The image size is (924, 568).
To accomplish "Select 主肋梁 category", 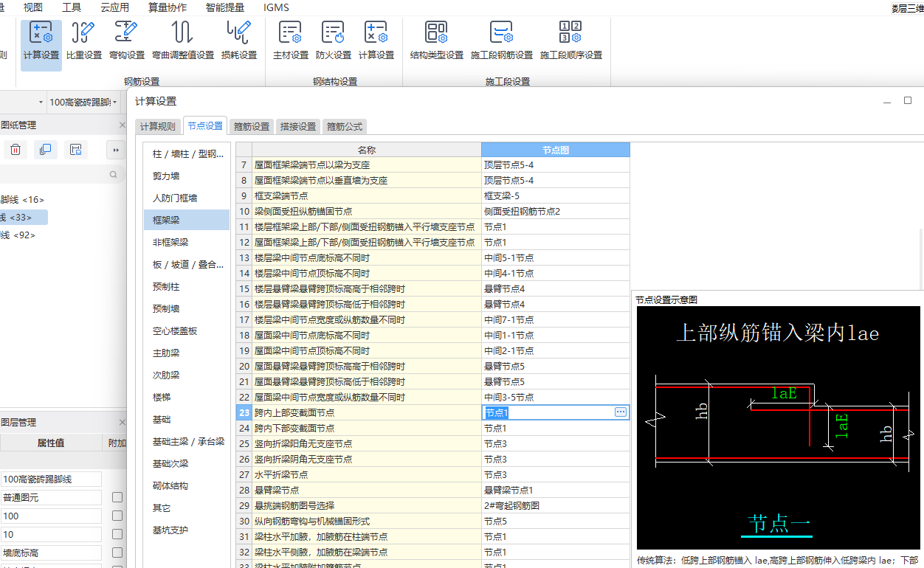I will (187, 353).
